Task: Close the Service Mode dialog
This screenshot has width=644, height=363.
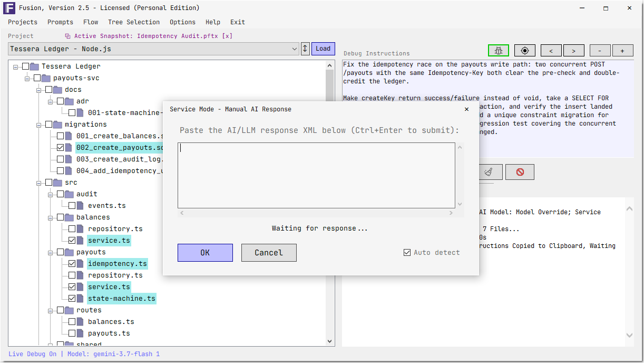Action: pos(466,109)
